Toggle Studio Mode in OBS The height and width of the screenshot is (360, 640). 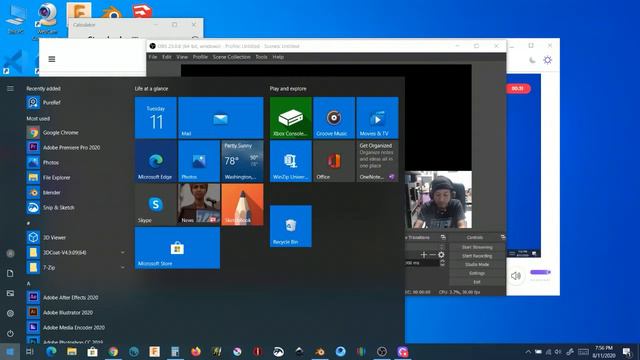[477, 264]
